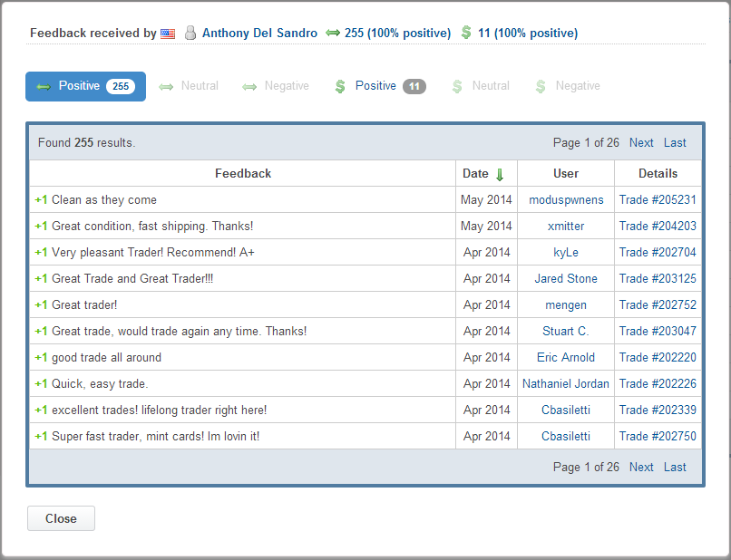
Task: Click the user avatar icon beside Anthony
Action: point(190,34)
